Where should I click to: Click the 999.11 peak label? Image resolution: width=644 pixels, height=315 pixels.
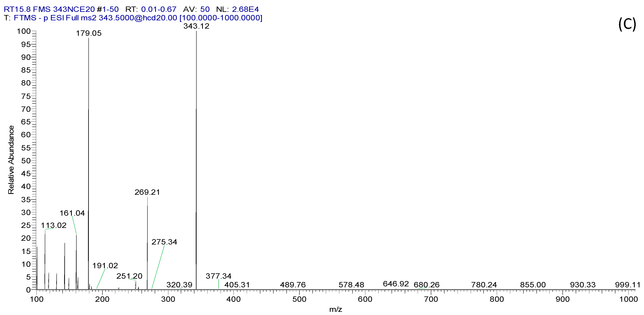(x=627, y=285)
